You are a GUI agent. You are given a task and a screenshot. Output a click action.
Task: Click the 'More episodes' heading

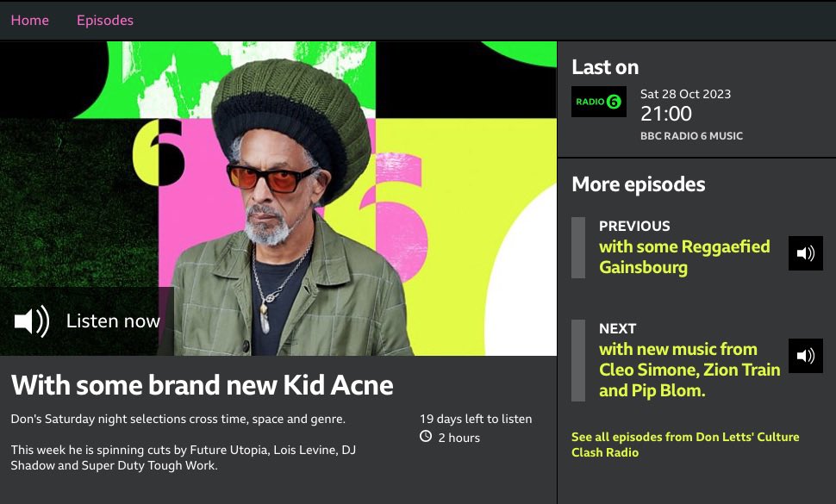point(638,184)
